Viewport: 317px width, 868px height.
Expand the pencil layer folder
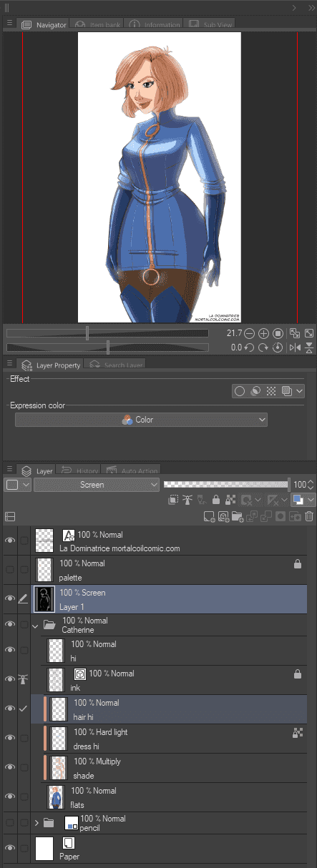point(36,823)
